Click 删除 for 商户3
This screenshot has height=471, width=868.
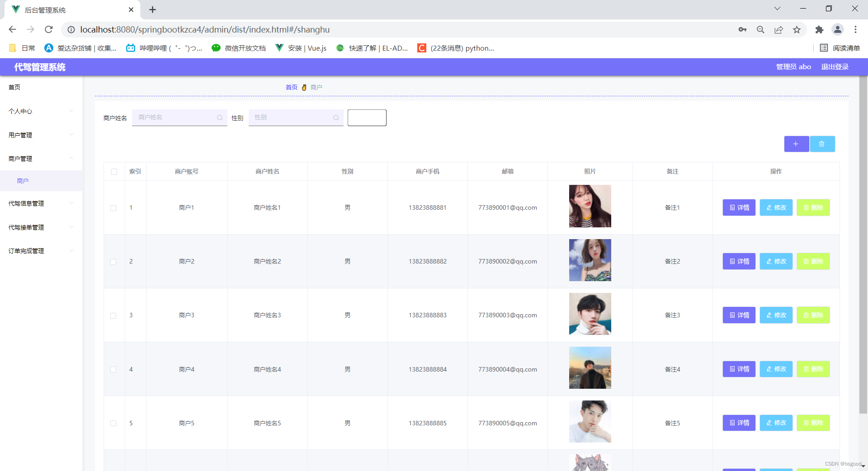tap(813, 315)
